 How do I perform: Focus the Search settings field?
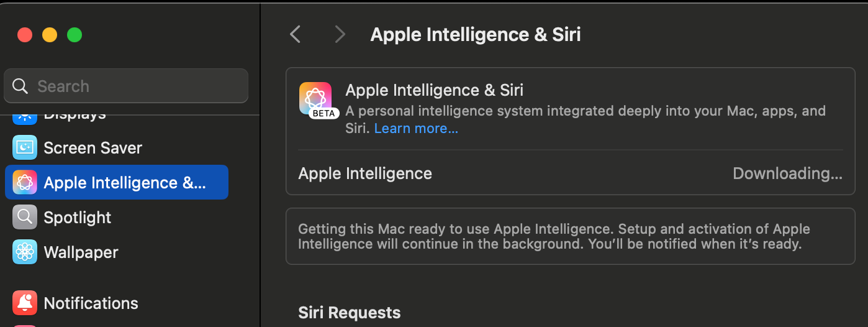click(126, 86)
